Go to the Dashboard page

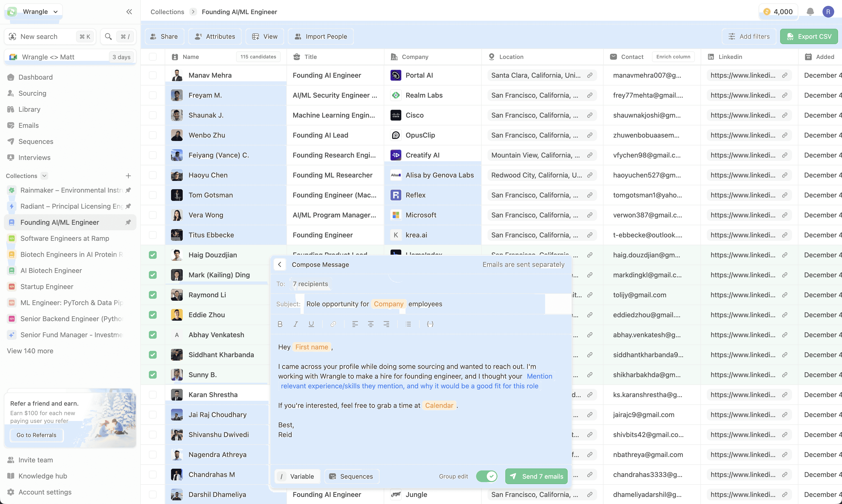coord(35,77)
